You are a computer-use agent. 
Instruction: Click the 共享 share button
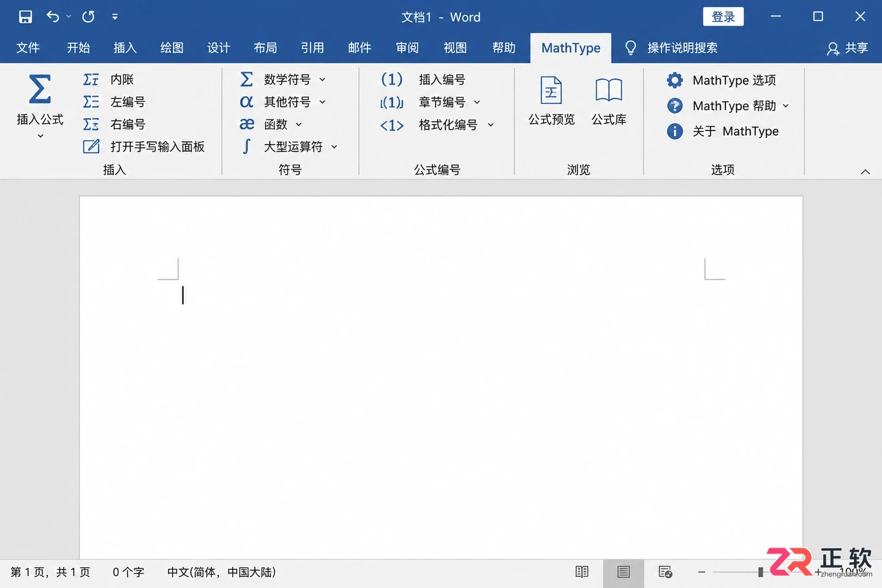pyautogui.click(x=848, y=48)
